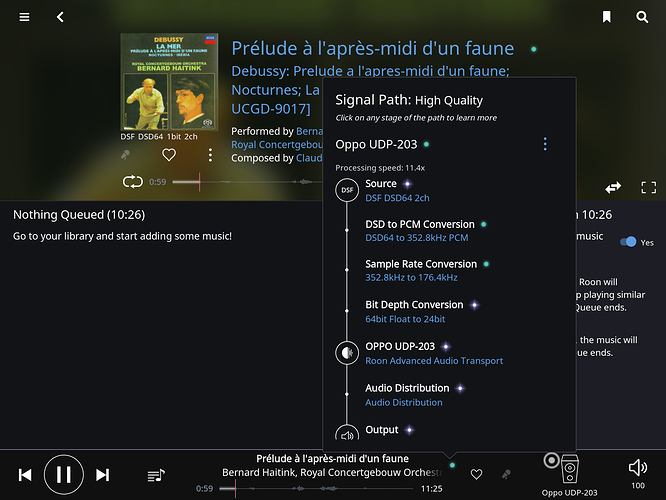
Task: Select the Sample Rate Conversion stage
Action: [421, 271]
